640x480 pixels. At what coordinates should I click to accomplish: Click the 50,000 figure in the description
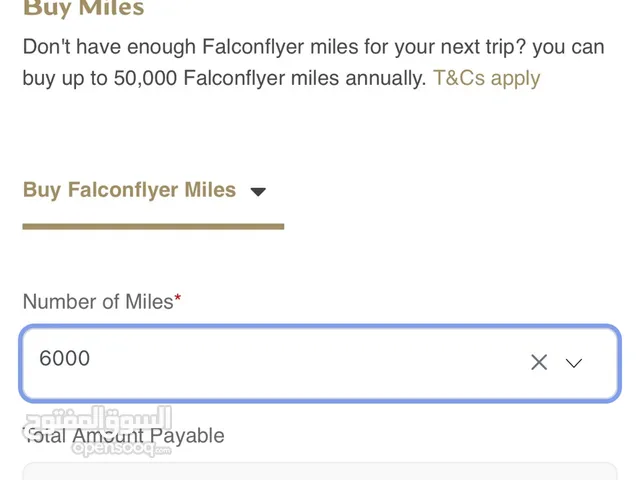coord(145,78)
